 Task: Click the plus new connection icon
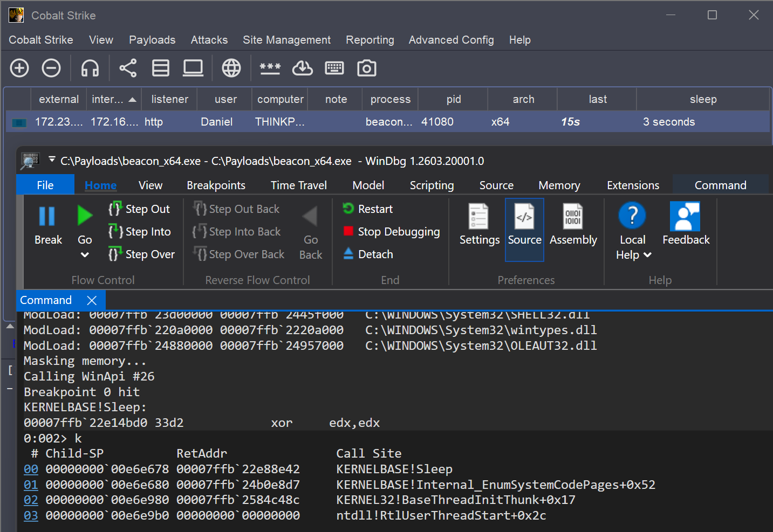point(19,68)
